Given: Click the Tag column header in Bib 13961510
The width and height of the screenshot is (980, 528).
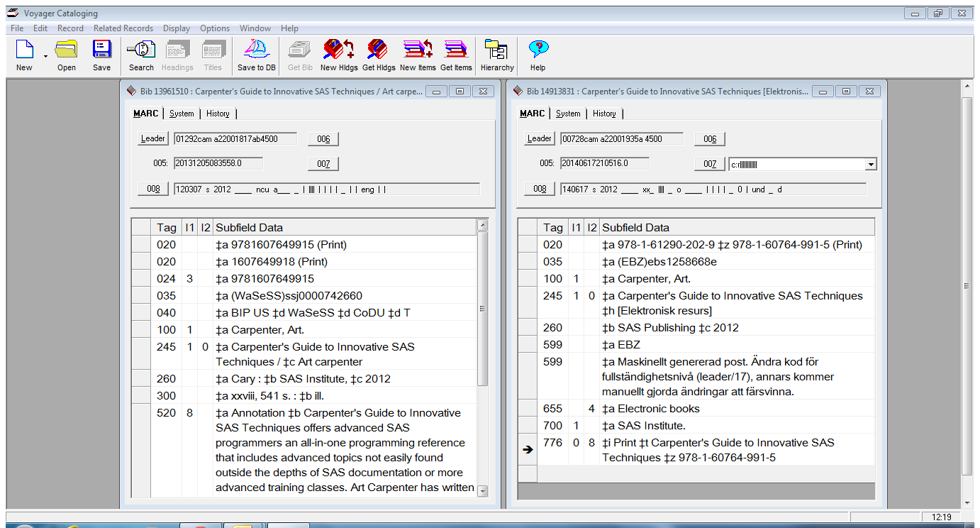Looking at the screenshot, I should pyautogui.click(x=167, y=228).
